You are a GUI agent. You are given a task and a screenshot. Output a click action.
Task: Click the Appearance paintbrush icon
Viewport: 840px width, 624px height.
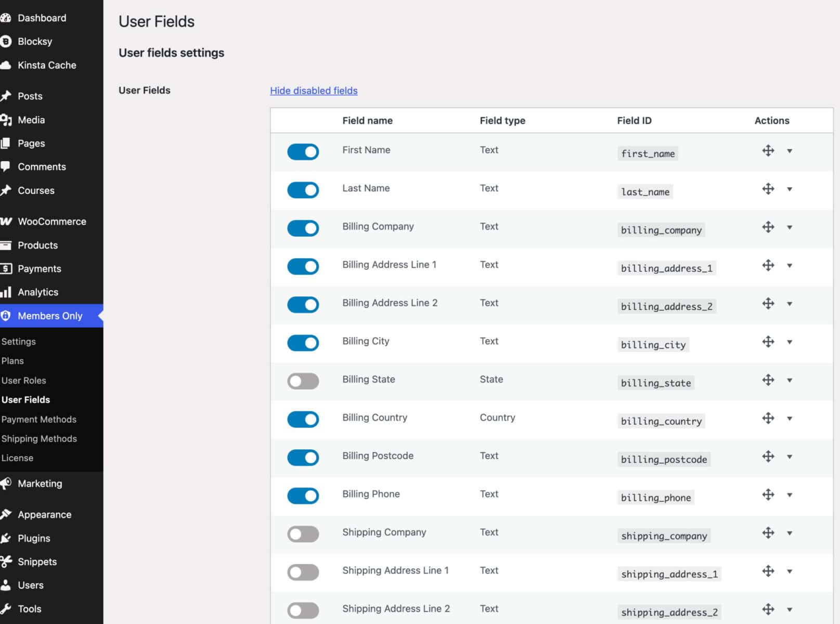(x=6, y=514)
